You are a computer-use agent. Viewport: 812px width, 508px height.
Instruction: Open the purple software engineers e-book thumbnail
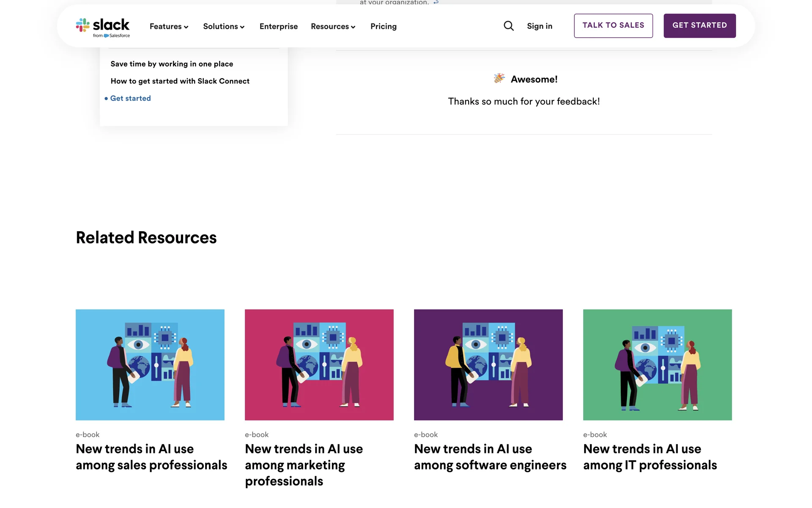(488, 364)
